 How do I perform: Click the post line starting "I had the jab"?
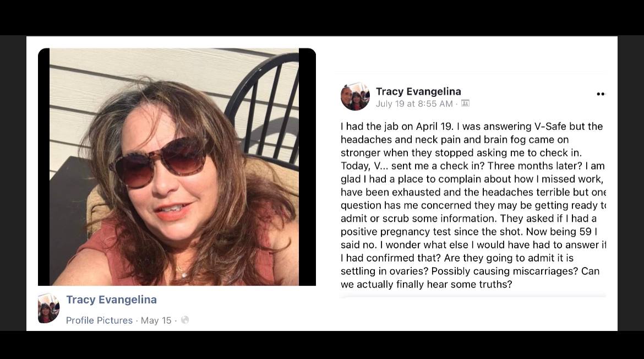472,127
